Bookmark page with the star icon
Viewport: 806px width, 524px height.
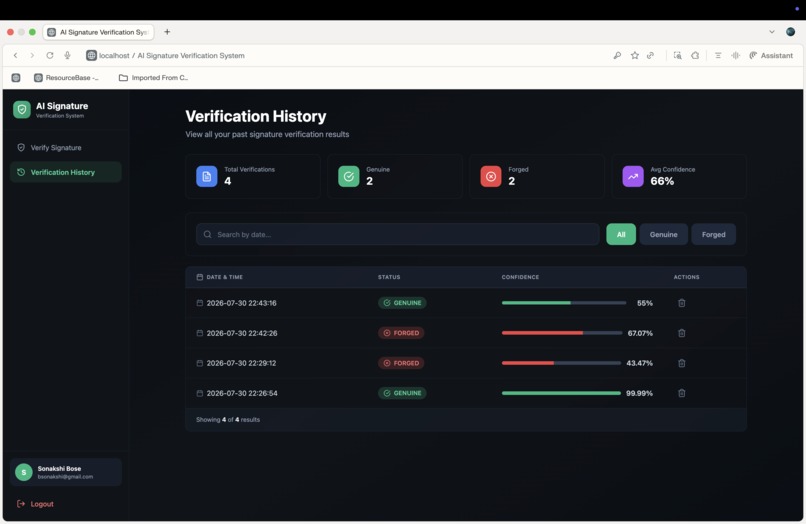[x=635, y=55]
